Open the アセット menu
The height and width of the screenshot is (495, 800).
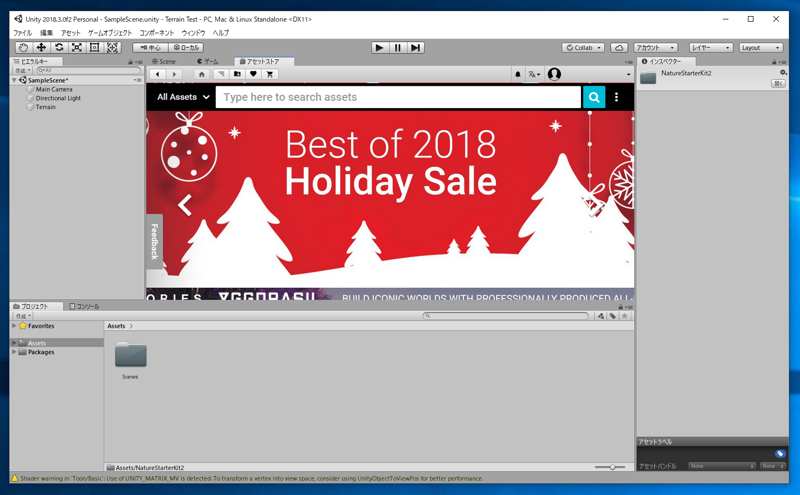coord(70,33)
